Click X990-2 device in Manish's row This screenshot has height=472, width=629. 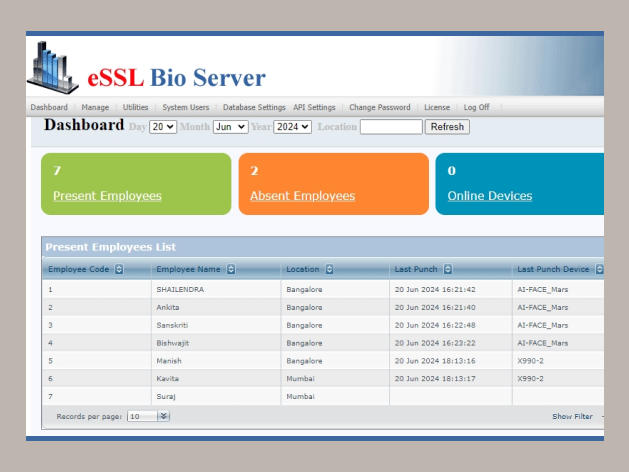coord(530,361)
